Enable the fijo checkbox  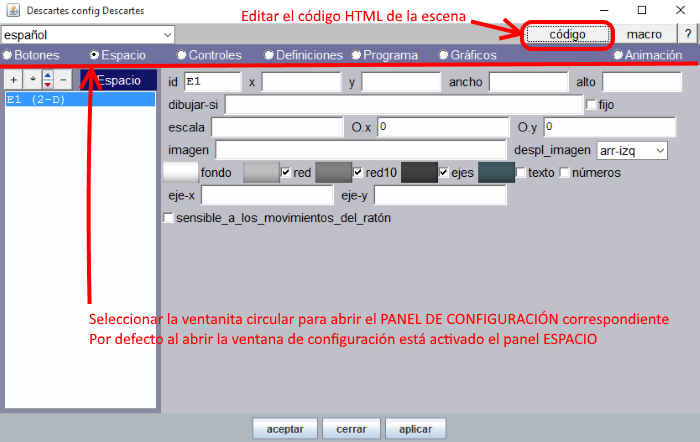click(x=591, y=104)
